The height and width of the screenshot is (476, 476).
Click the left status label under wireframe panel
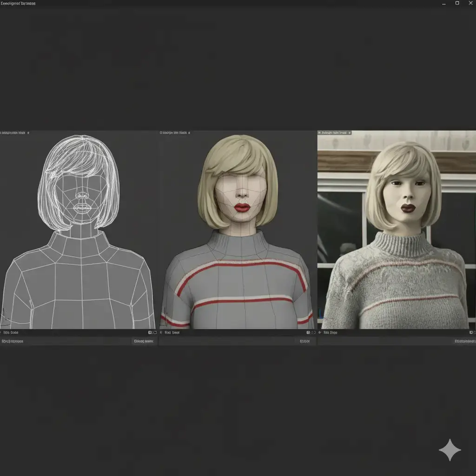pos(13,341)
